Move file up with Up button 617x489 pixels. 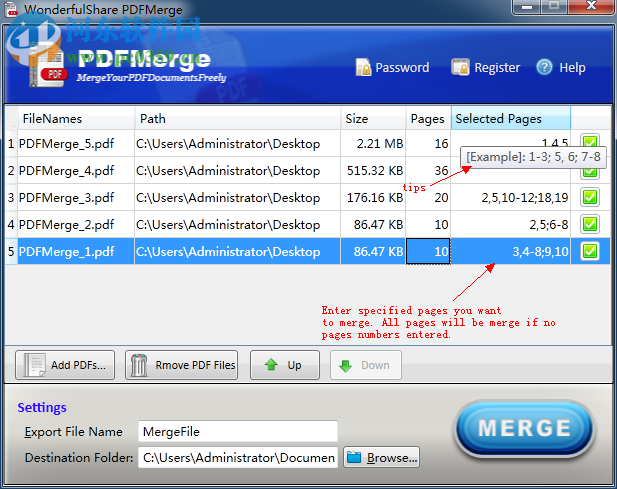point(285,365)
